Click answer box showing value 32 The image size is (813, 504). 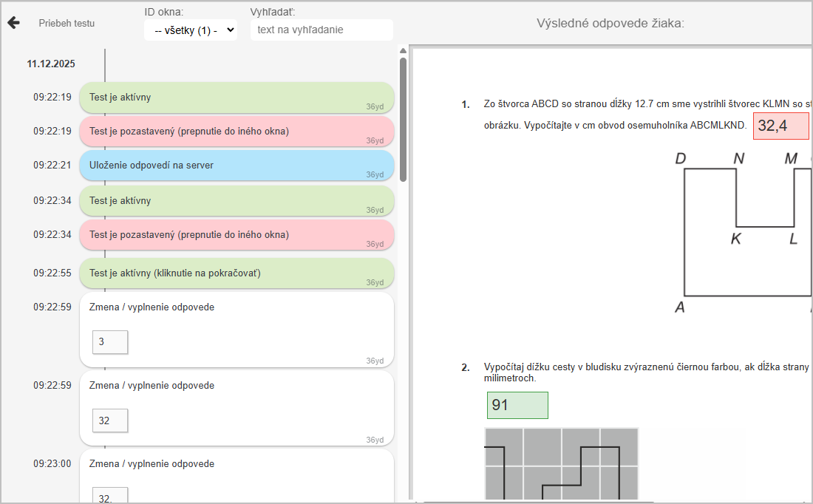[110, 420]
